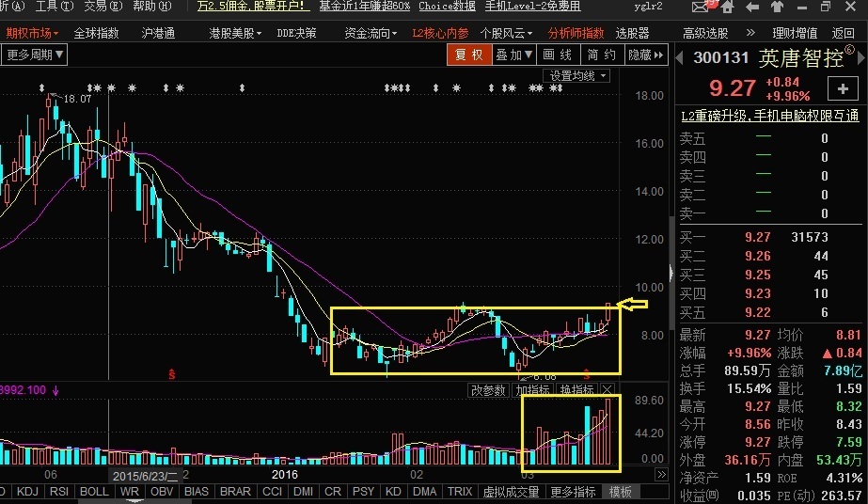Expand more toolbar items with » chevron
The height and width of the screenshot is (504, 868).
[750, 33]
